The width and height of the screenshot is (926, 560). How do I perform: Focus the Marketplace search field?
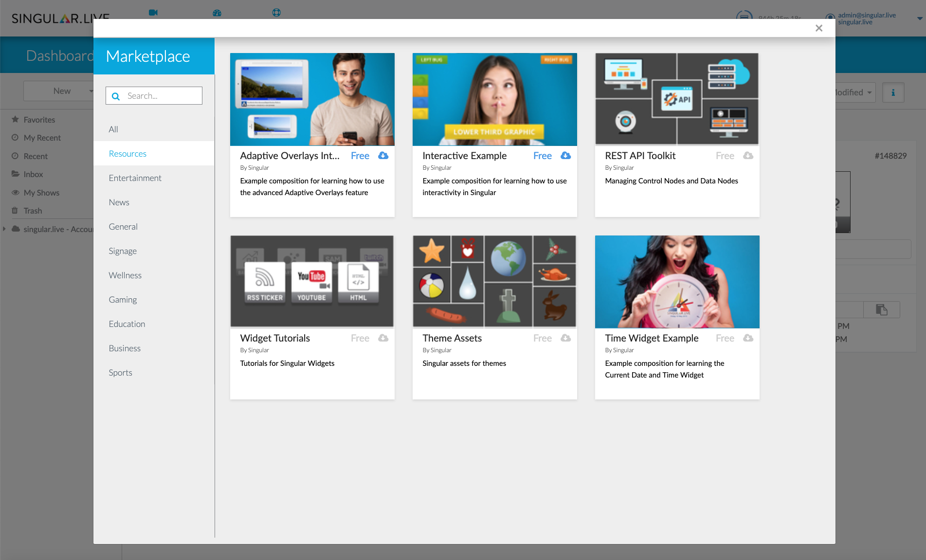coord(154,96)
